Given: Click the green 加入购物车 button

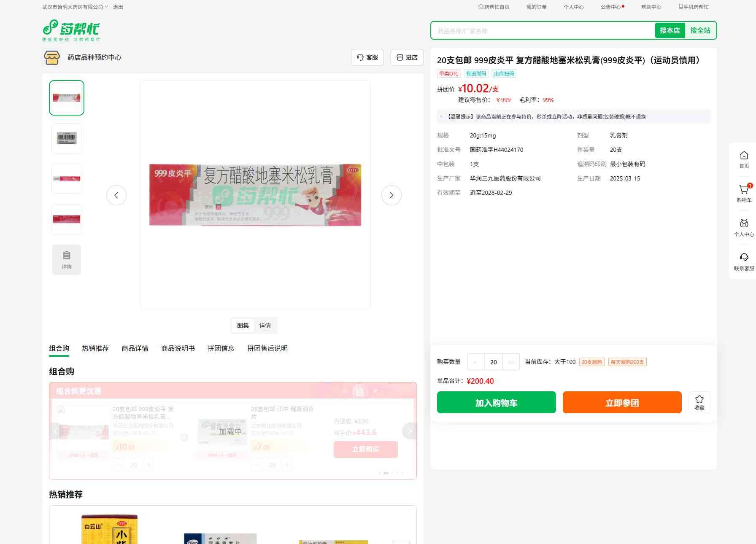Looking at the screenshot, I should tap(496, 402).
